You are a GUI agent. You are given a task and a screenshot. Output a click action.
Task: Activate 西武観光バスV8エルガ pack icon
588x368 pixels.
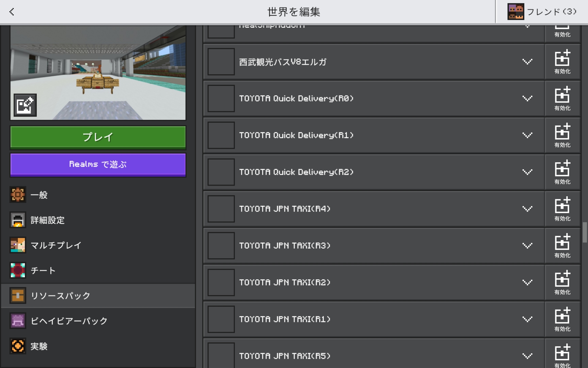coord(562,62)
